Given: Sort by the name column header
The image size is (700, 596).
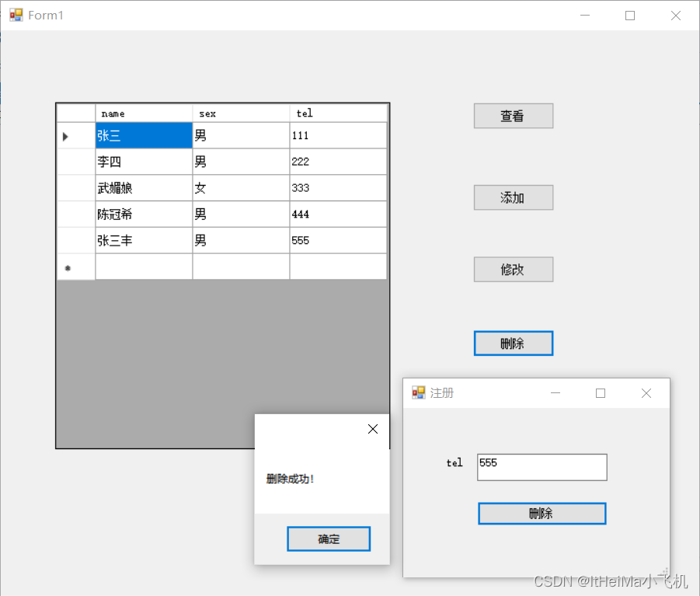Looking at the screenshot, I should (144, 113).
